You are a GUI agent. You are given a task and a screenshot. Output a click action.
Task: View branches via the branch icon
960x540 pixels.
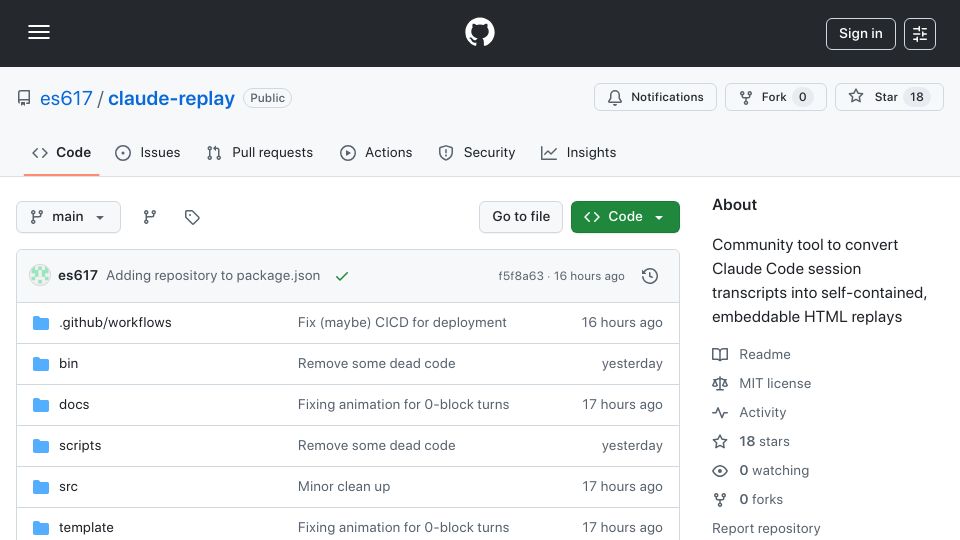tap(150, 217)
